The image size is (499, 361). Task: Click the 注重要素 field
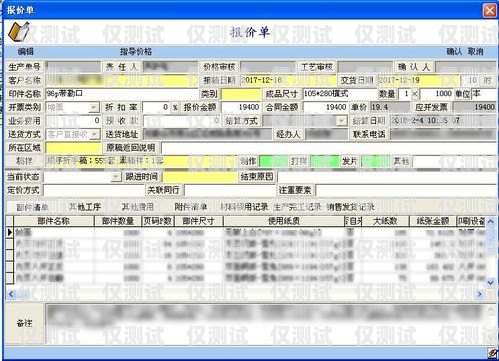[406, 190]
